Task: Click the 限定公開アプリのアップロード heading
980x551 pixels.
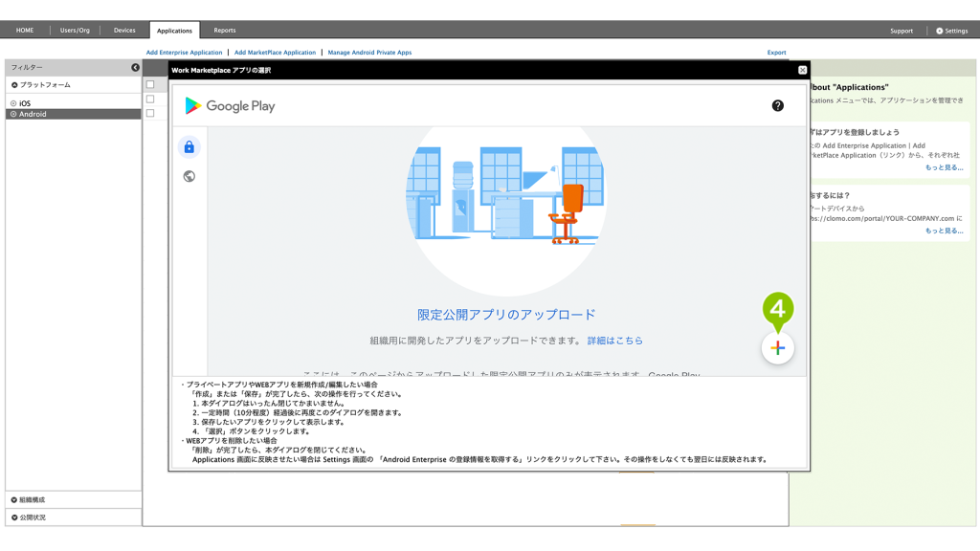Action: tap(506, 314)
